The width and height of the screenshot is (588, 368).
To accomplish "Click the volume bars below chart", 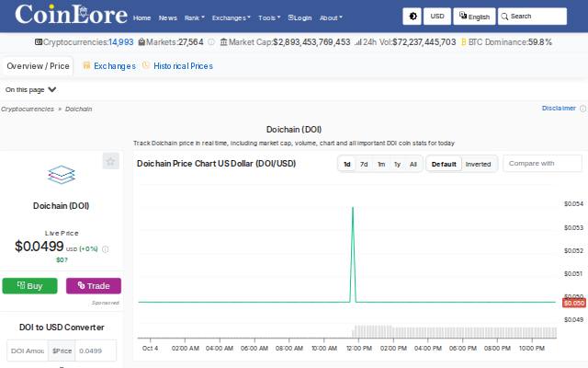I will click(x=454, y=332).
